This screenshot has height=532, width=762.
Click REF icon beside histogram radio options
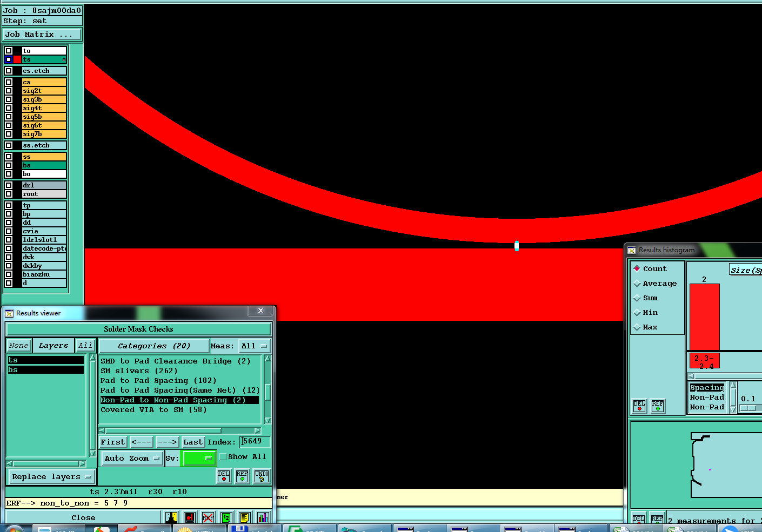tap(658, 406)
